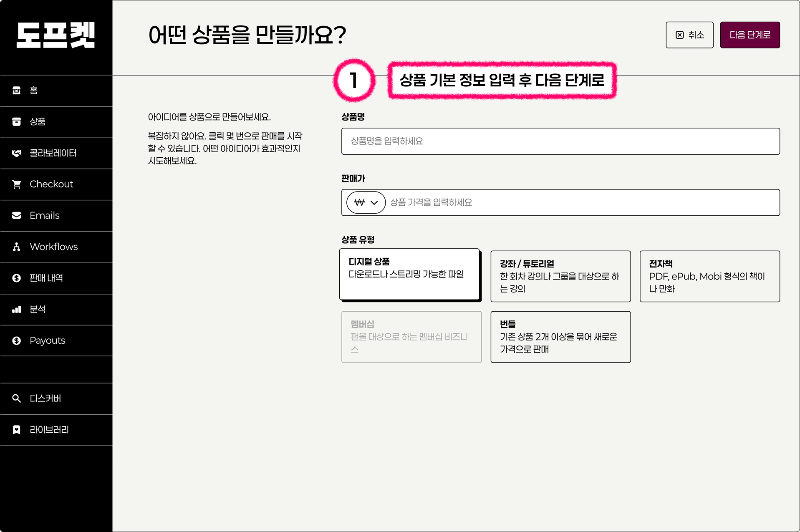Select the 디지털 상품 product type
This screenshot has height=532, width=800.
pyautogui.click(x=409, y=274)
